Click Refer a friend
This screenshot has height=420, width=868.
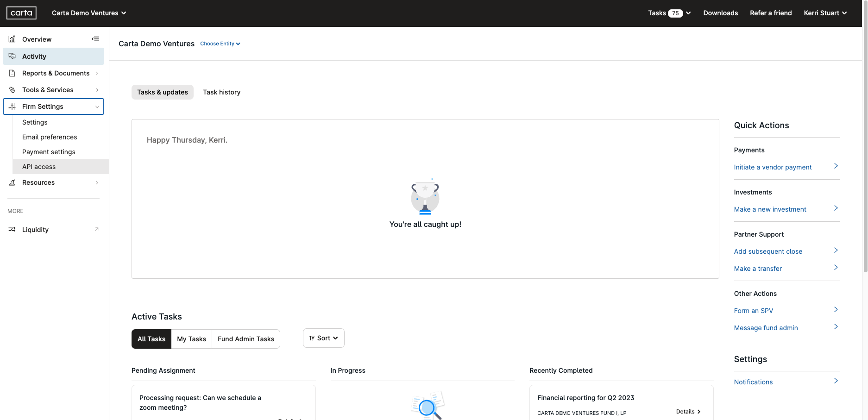pos(771,13)
